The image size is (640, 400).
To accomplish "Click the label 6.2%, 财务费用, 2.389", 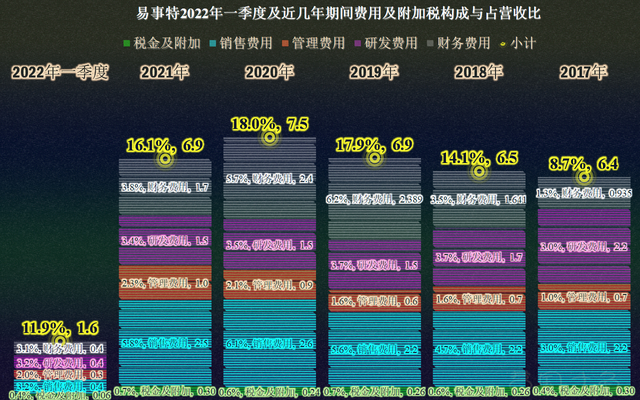I will pos(374,199).
